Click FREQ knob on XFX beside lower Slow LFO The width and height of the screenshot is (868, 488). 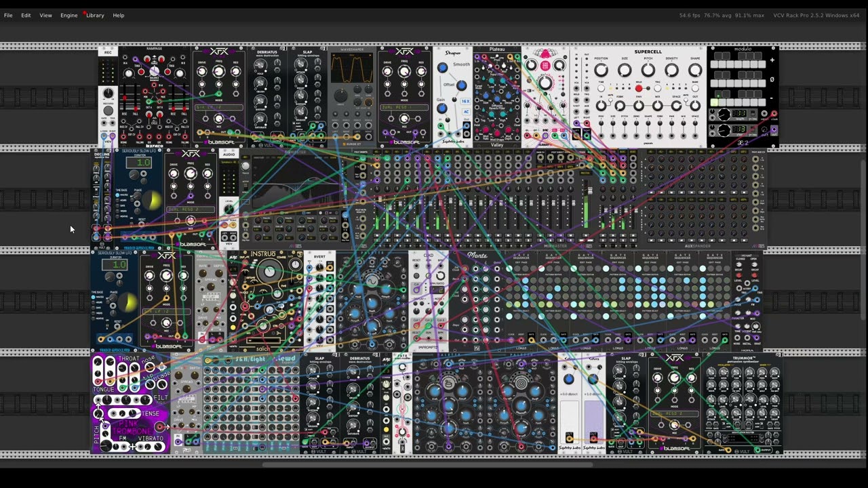coord(166,275)
